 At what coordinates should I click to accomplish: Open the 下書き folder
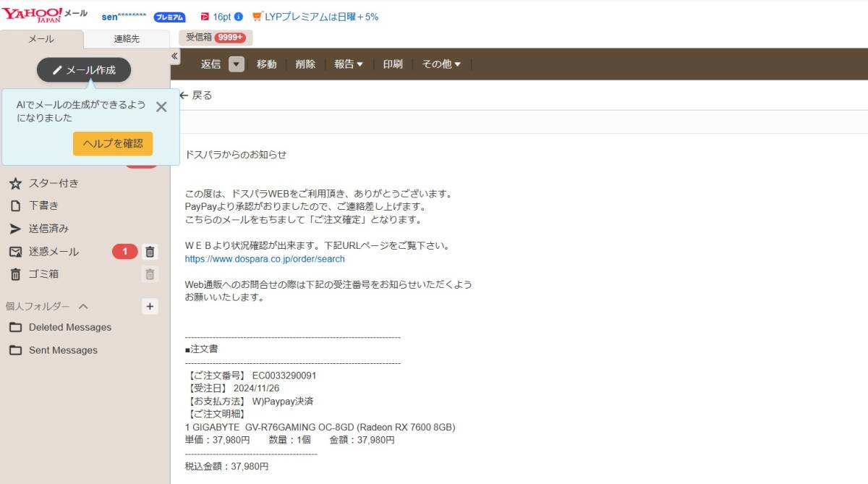(44, 205)
